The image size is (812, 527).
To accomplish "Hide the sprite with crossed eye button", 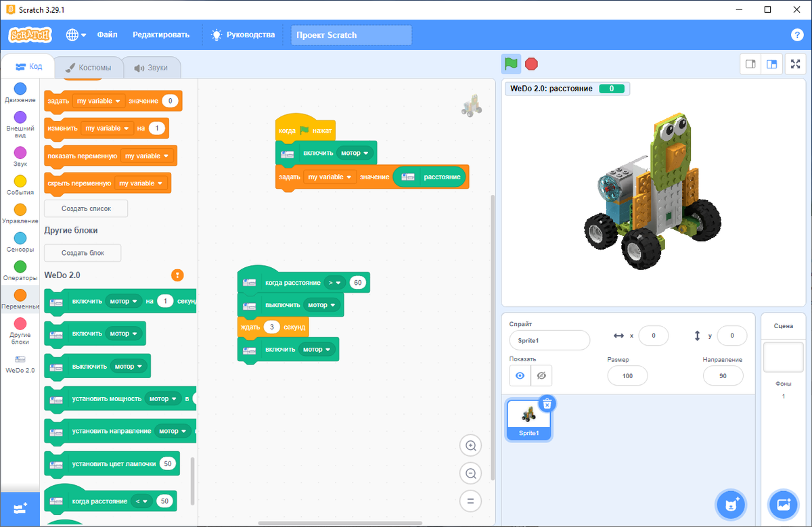I will pyautogui.click(x=540, y=375).
